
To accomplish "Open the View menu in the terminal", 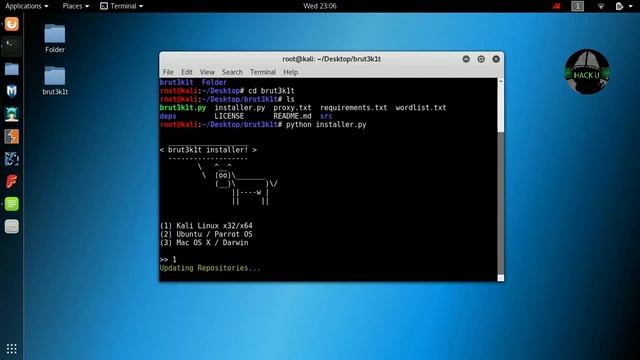I will pyautogui.click(x=207, y=72).
